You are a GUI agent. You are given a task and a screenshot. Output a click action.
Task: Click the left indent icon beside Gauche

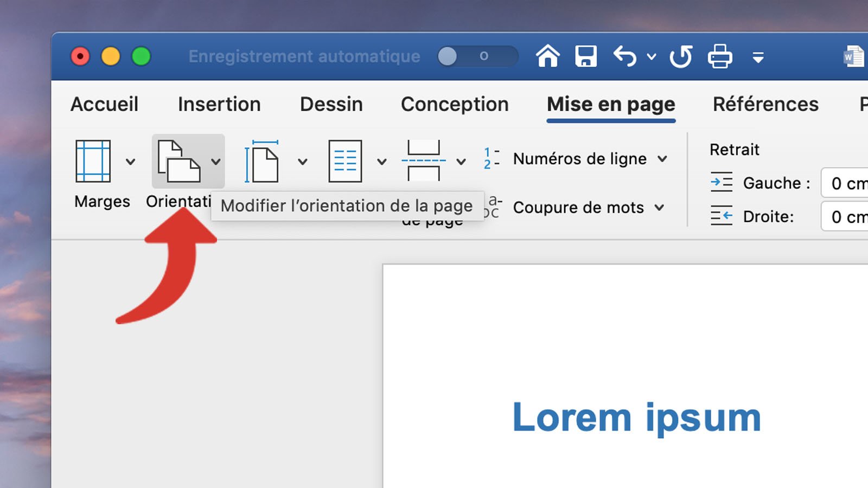(722, 182)
